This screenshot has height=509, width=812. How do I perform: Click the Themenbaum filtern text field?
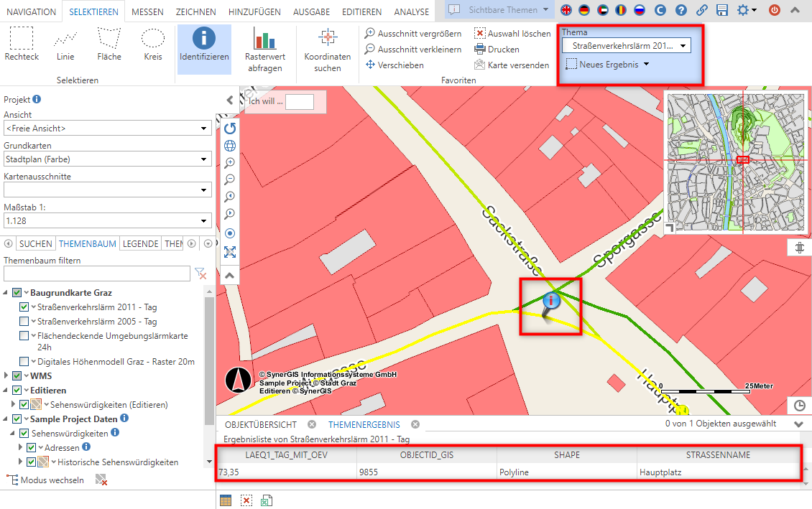96,274
